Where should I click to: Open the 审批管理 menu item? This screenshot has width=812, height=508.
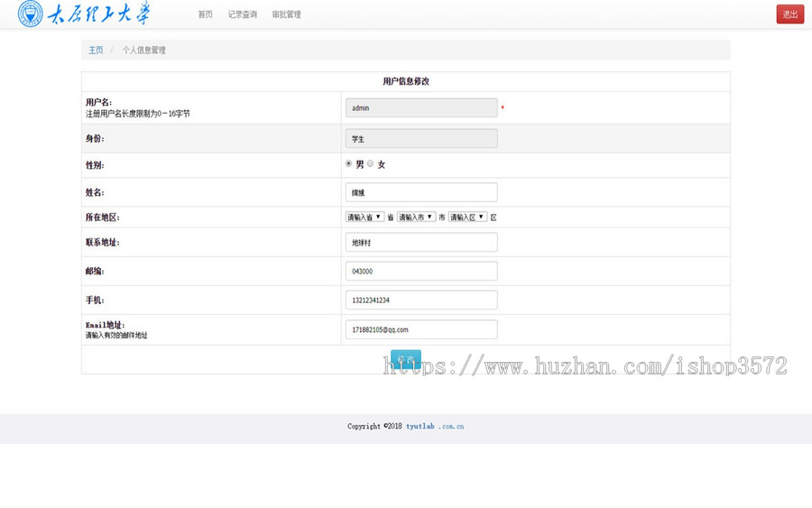(286, 14)
